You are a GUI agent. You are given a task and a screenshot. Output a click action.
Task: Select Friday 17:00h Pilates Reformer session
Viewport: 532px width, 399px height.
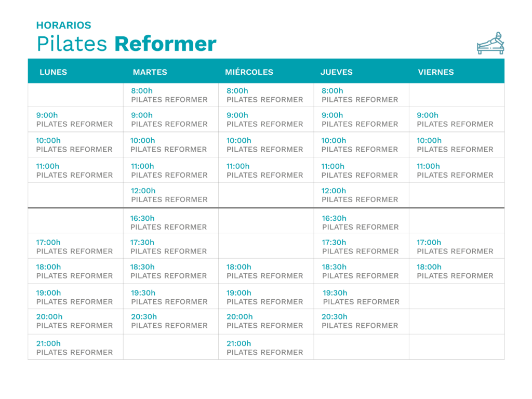pos(455,247)
